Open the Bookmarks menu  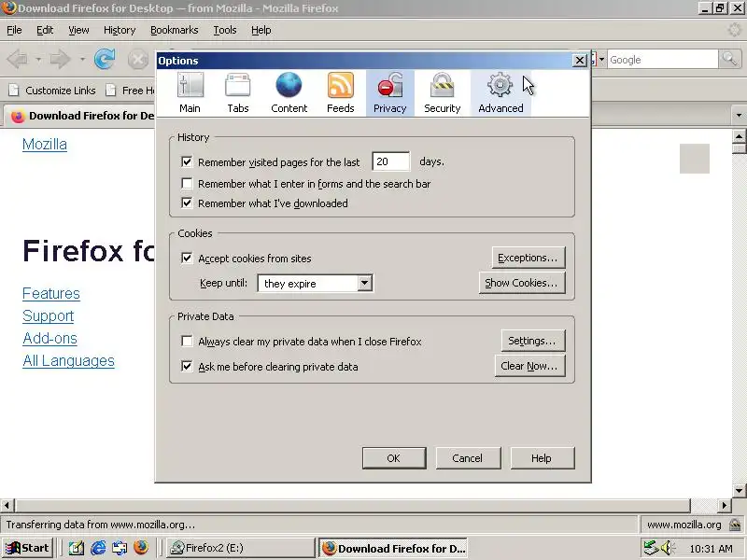pyautogui.click(x=175, y=30)
